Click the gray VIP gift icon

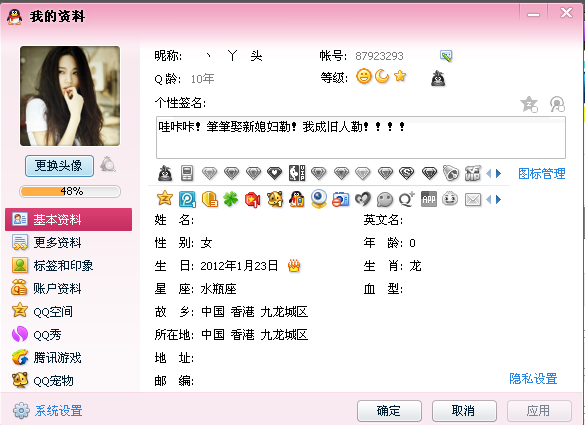[x=472, y=173]
